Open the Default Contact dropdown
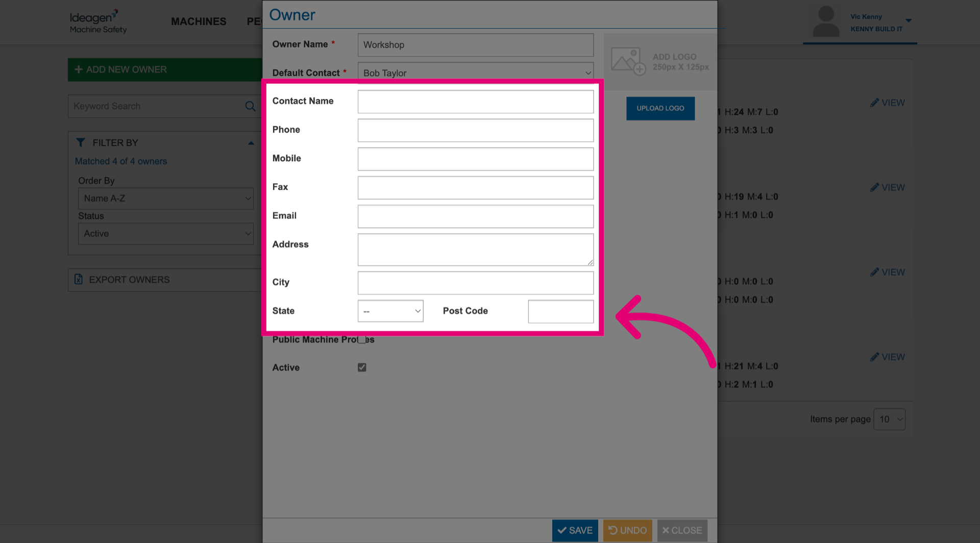This screenshot has width=980, height=543. click(476, 73)
